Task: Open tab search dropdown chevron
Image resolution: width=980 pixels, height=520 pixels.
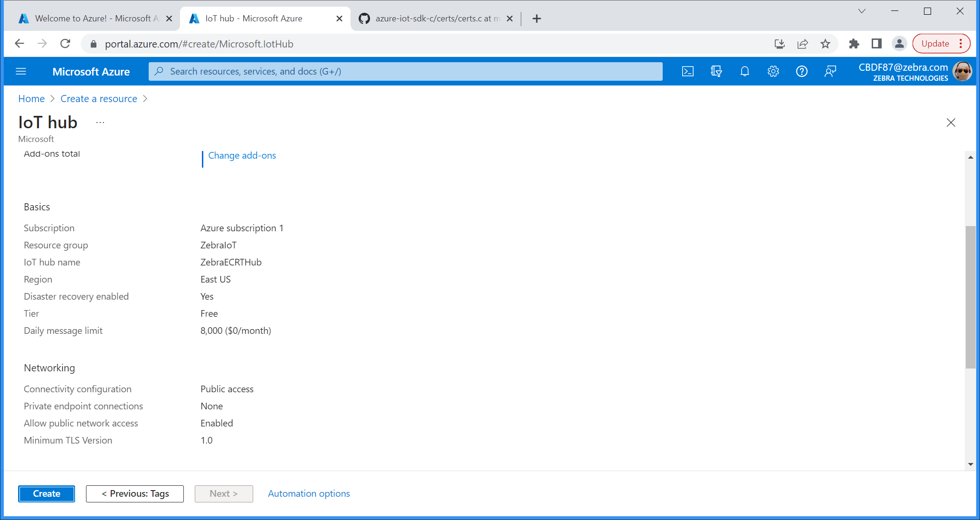Action: point(862,11)
